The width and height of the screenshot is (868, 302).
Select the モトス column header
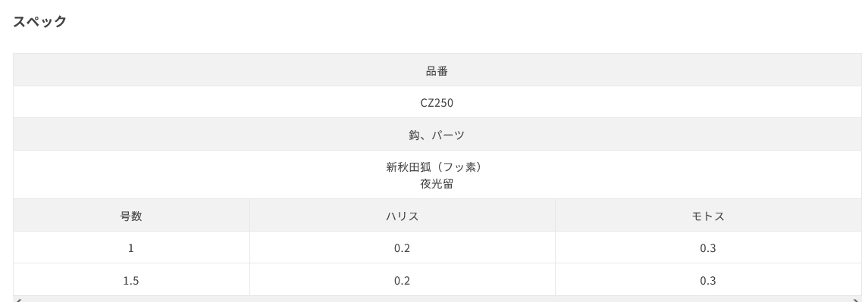tap(708, 216)
